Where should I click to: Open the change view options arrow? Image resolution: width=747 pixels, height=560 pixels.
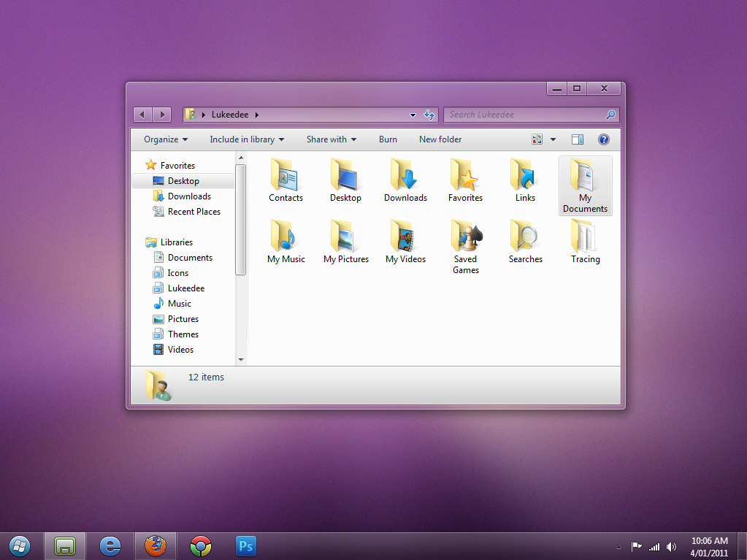553,139
